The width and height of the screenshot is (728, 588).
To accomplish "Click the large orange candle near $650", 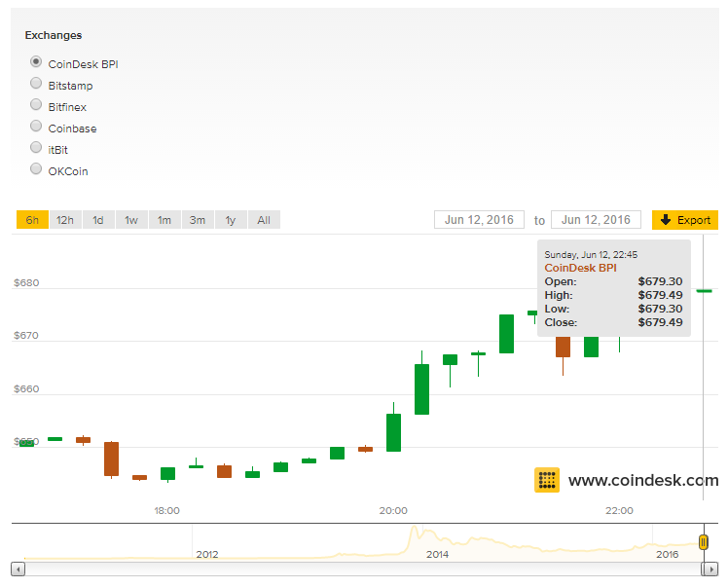I will (111, 459).
